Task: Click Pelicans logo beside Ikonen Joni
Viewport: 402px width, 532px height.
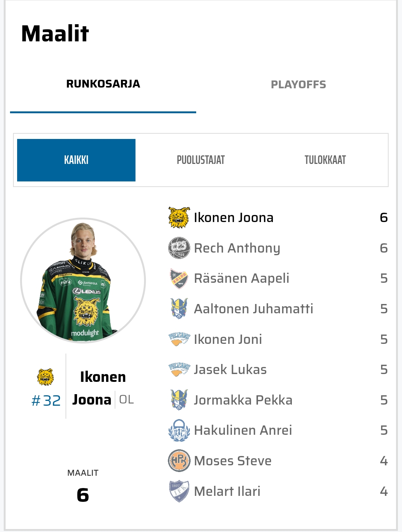Action: pos(179,339)
